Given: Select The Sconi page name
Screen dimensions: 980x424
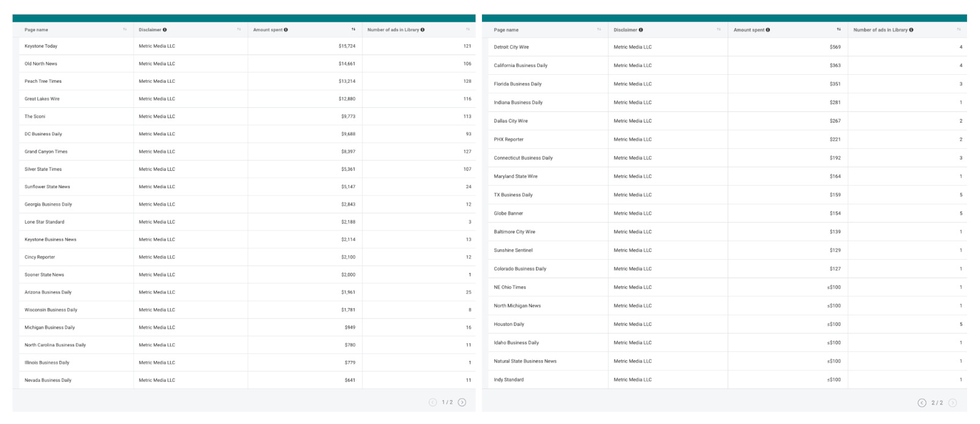Looking at the screenshot, I should tap(35, 116).
